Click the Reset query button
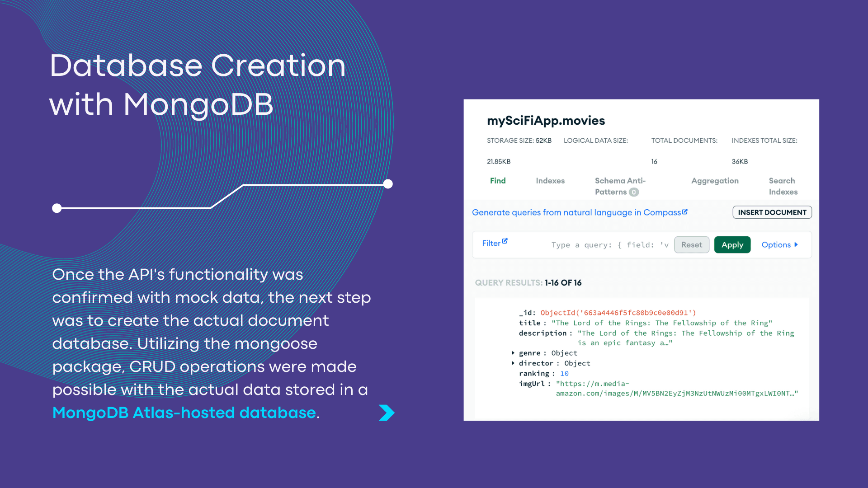The height and width of the screenshot is (488, 868). pyautogui.click(x=692, y=245)
